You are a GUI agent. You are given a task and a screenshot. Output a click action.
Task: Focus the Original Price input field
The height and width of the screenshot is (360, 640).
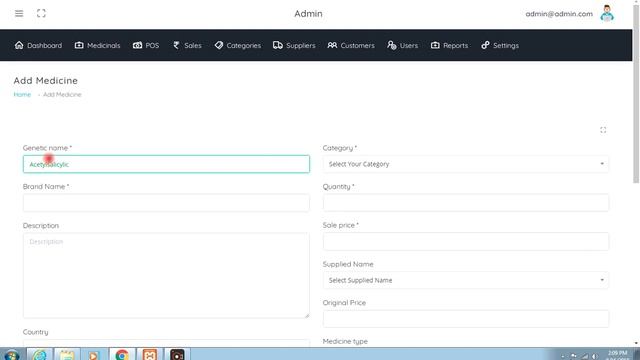[x=466, y=319]
